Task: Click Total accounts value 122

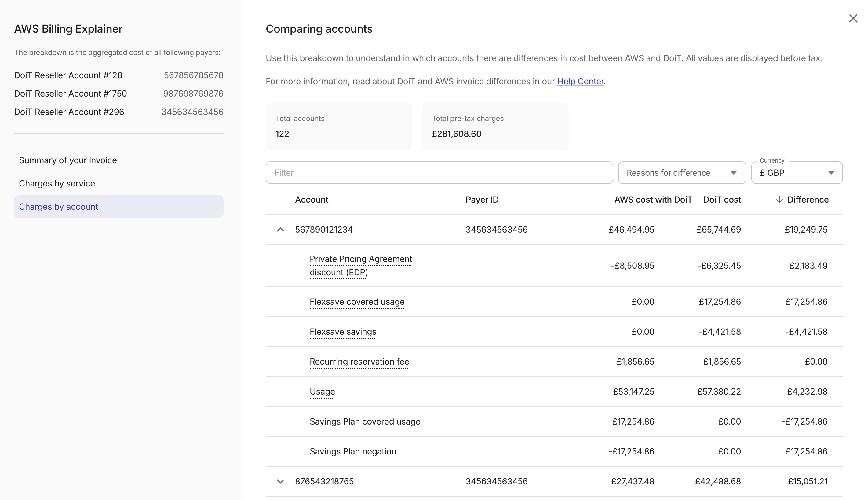Action: click(x=282, y=134)
